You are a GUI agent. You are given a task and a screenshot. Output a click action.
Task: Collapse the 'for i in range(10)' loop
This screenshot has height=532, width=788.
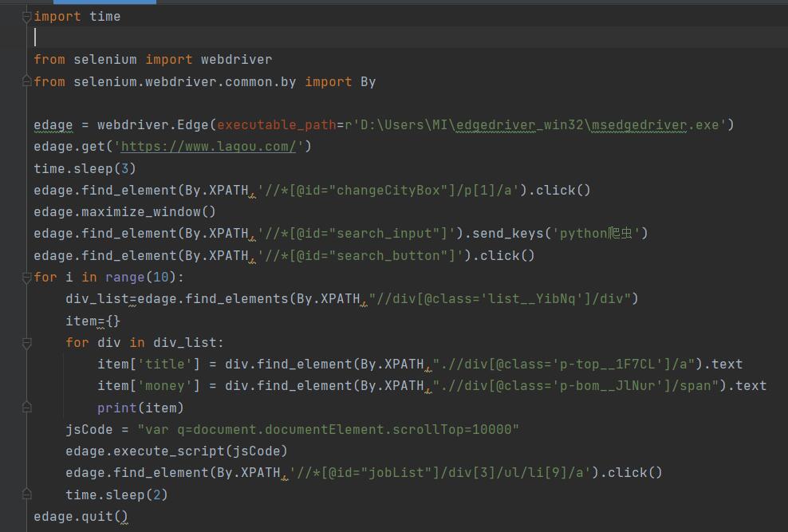point(27,278)
